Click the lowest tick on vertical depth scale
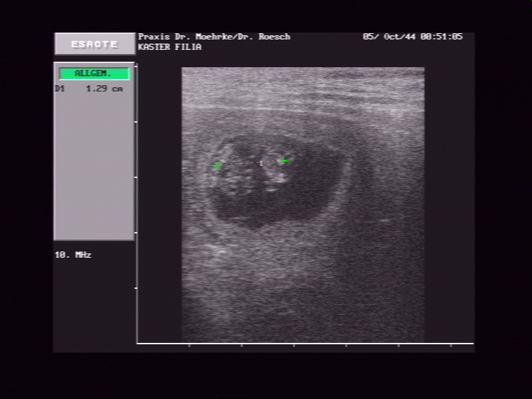Screen dimensions: 532x399 pyautogui.click(x=136, y=287)
